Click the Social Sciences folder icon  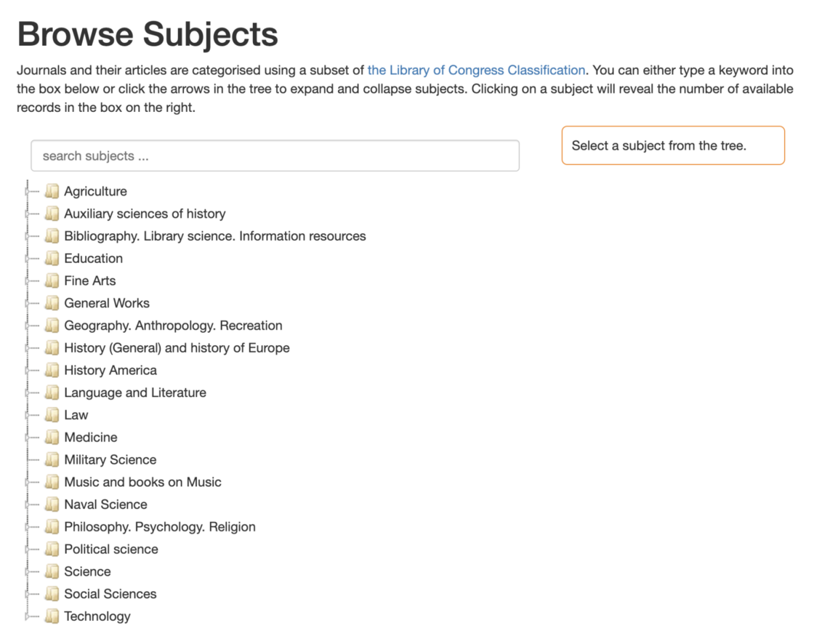pos(52,593)
